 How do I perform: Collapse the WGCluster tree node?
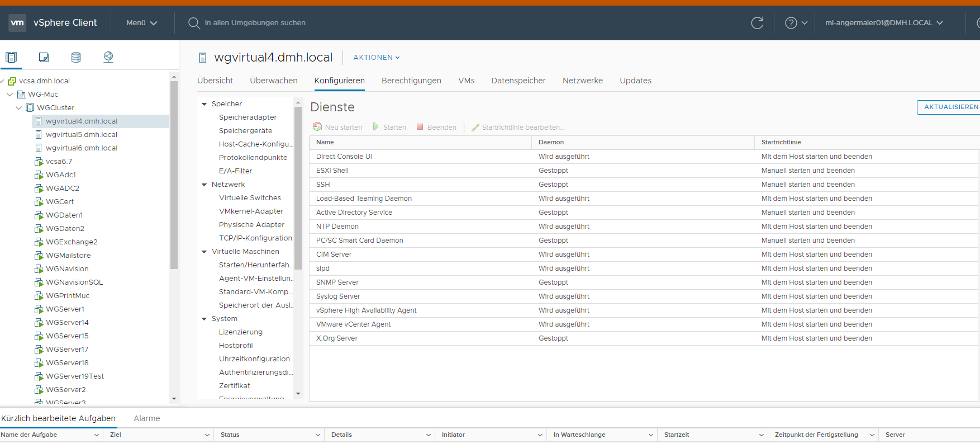pyautogui.click(x=19, y=108)
